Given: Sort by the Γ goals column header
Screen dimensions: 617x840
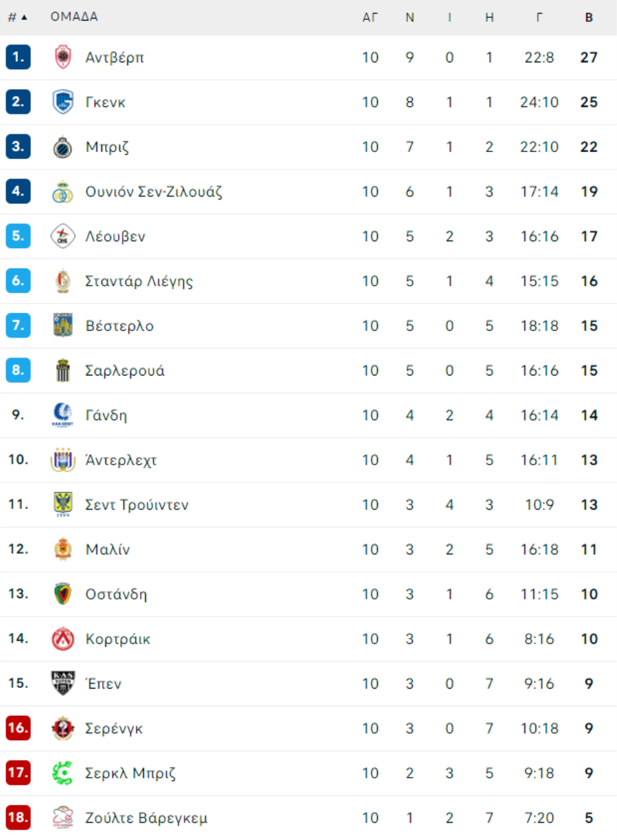Looking at the screenshot, I should tap(540, 18).
